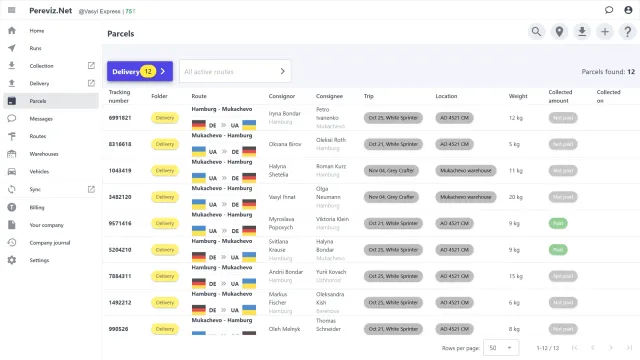Viewport: 640px width, 360px height.
Task: Open the hamburger menu icon
Action: 11,10
